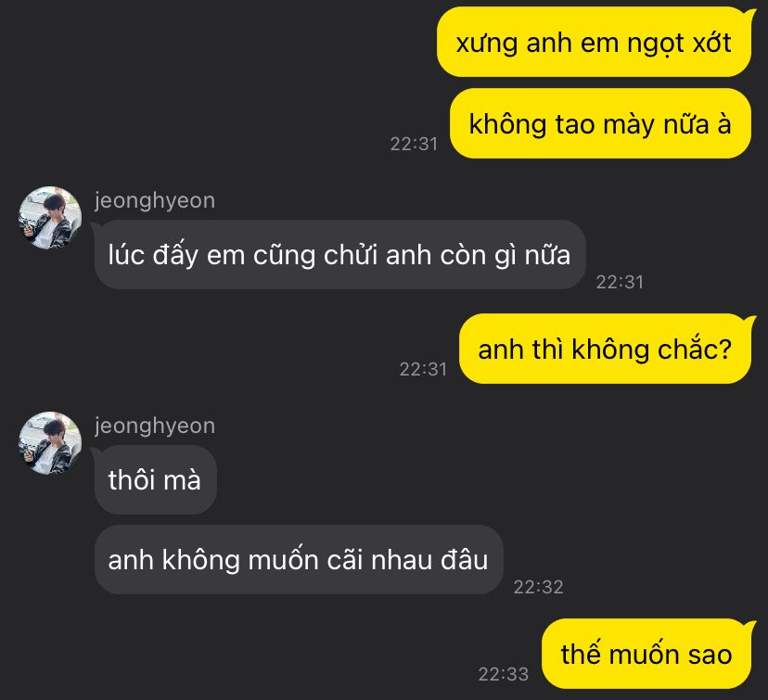The image size is (768, 700).
Task: Tap the upper jeonghyeon sender name
Action: (x=155, y=200)
